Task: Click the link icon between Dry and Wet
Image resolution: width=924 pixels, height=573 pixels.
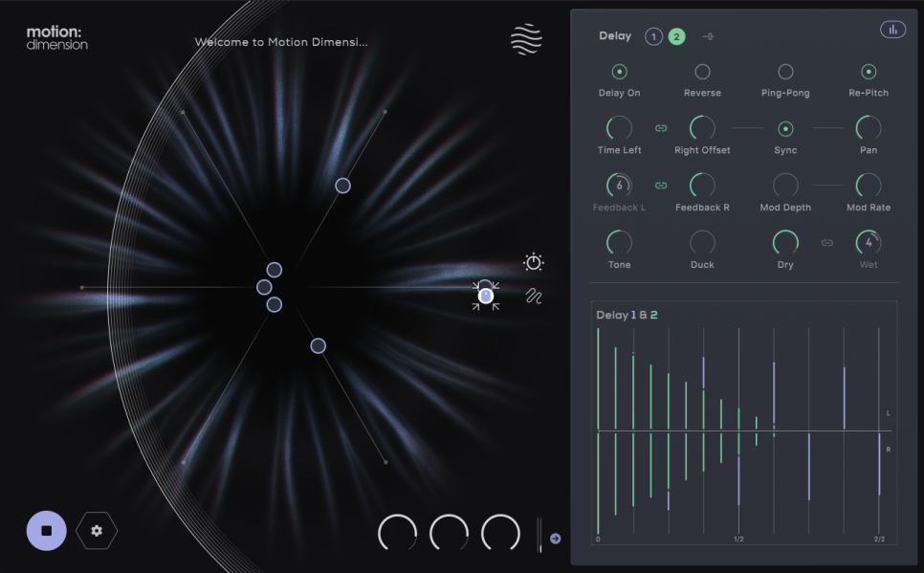Action: 826,242
